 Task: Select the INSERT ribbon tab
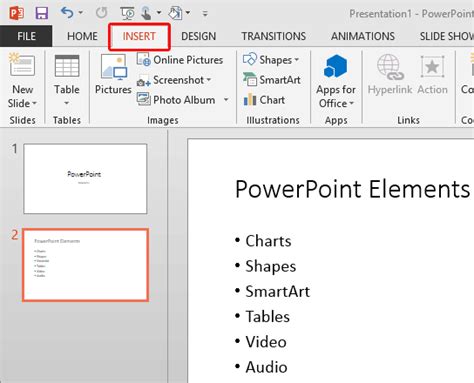coord(139,36)
